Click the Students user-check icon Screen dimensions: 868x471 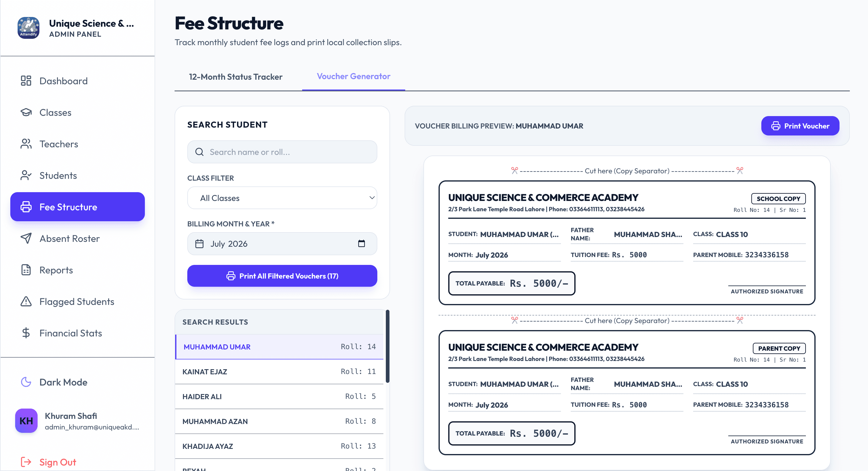pyautogui.click(x=26, y=175)
